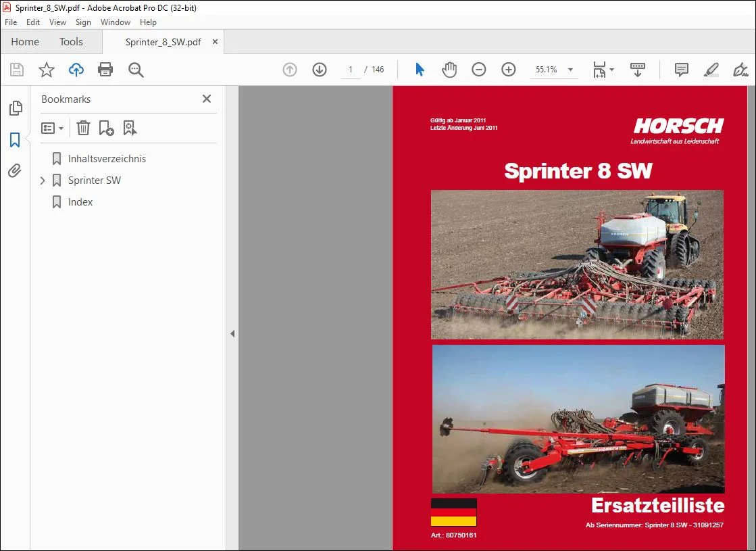Click the scrolling mode keyboard icon
The height and width of the screenshot is (551, 756).
point(637,70)
